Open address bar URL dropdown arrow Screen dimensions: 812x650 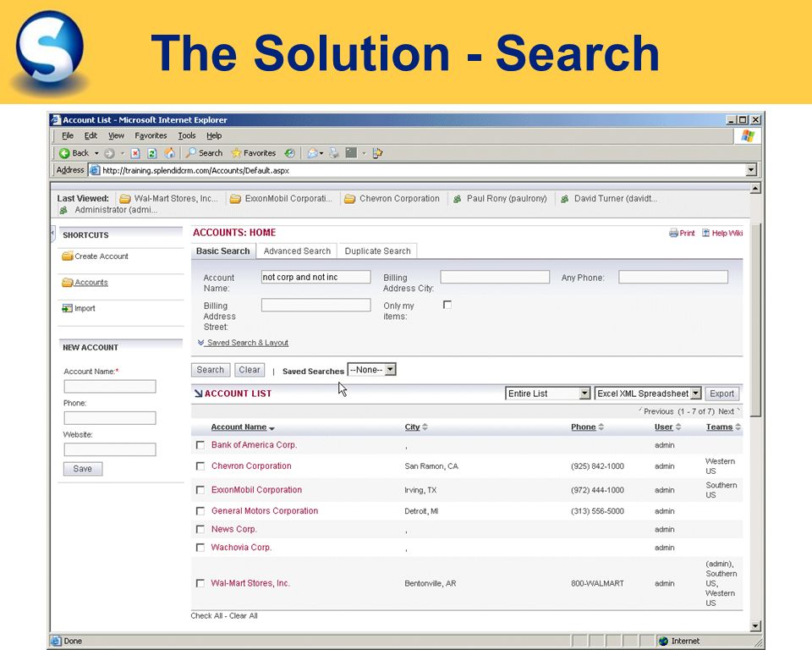[x=751, y=170]
